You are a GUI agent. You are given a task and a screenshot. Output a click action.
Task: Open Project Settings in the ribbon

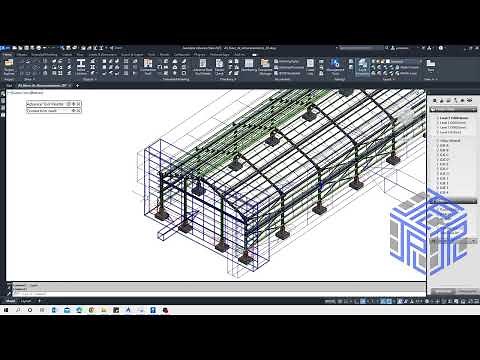9,66
